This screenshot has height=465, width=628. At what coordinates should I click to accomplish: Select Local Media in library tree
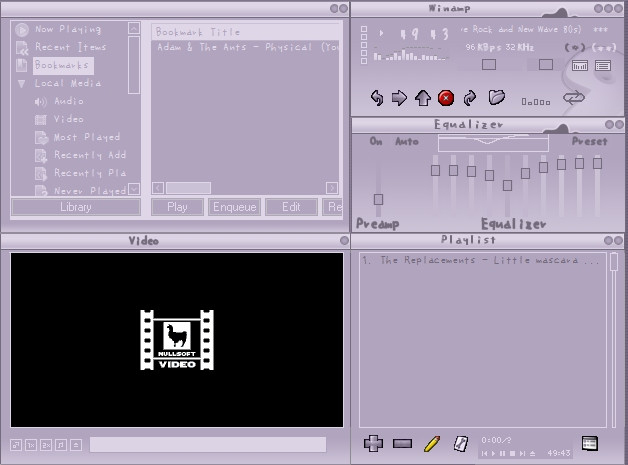(x=68, y=83)
